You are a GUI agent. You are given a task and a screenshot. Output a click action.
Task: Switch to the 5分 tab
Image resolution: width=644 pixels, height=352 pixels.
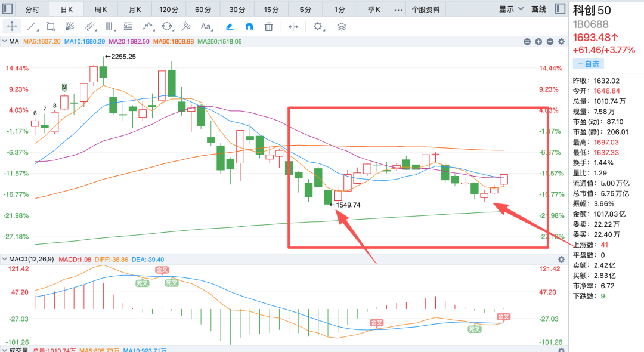click(305, 10)
